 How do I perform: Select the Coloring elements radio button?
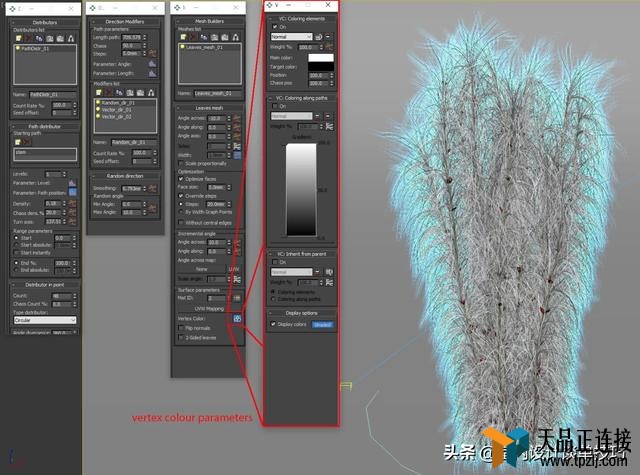coord(273,292)
